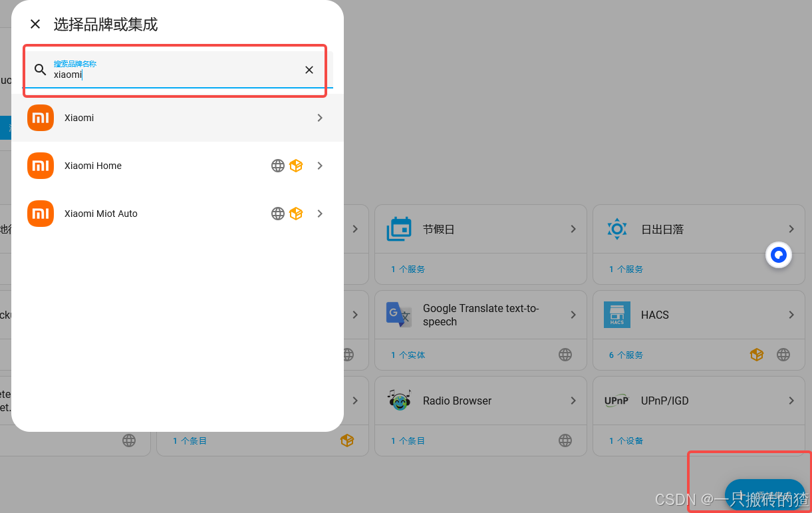Click globe cloud icon on Xiaomi Home row
The width and height of the screenshot is (812, 513).
click(x=278, y=166)
